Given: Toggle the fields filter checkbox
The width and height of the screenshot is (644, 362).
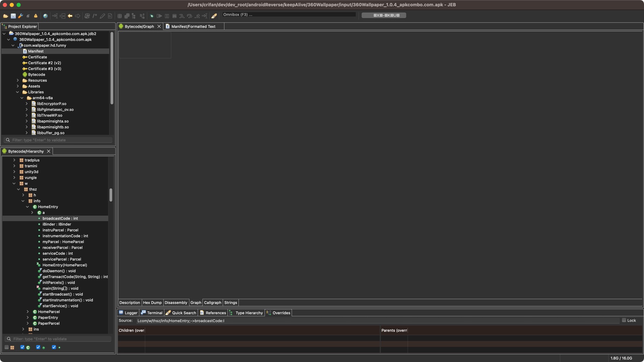Looking at the screenshot, I should (x=54, y=347).
